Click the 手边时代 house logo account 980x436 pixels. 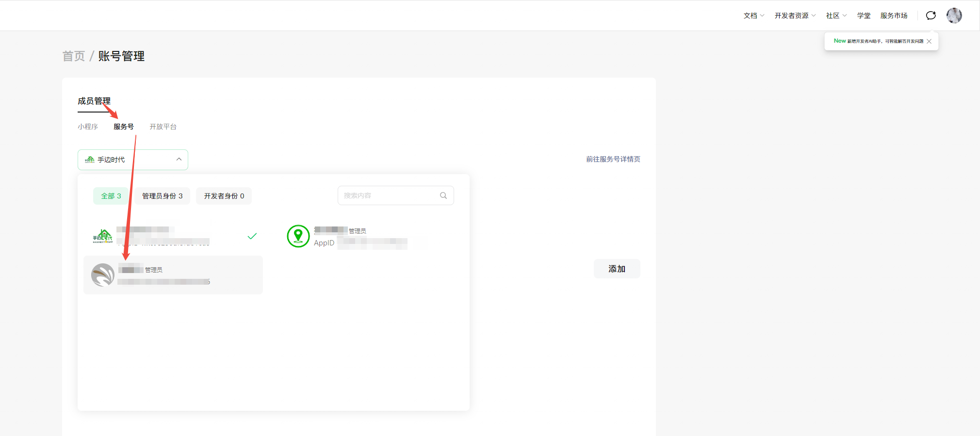pyautogui.click(x=103, y=236)
